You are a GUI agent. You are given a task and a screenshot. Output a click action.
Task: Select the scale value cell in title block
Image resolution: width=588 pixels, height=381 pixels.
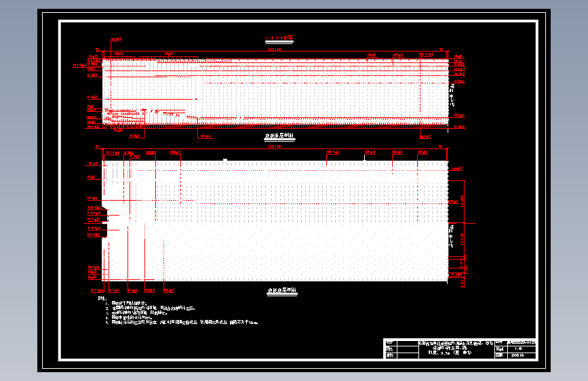(520, 349)
